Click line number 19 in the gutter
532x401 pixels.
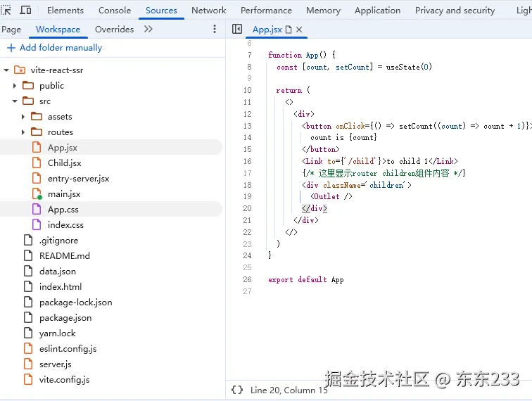(247, 196)
